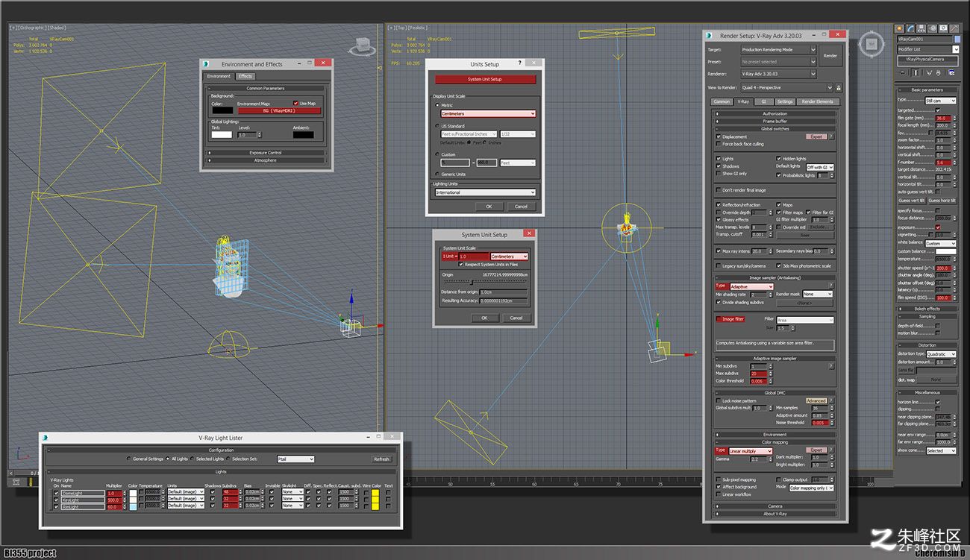Toggle Use Map checkbox in Environment dialog
The height and width of the screenshot is (560, 970).
tap(296, 103)
